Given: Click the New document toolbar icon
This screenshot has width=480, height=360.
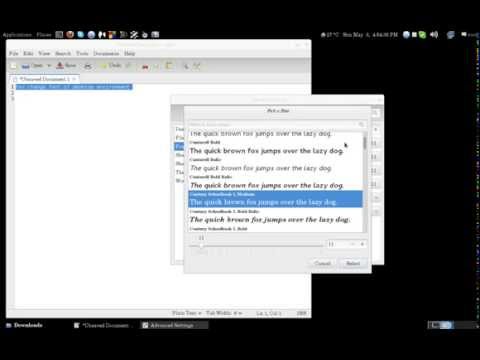Looking at the screenshot, I should (13, 66).
